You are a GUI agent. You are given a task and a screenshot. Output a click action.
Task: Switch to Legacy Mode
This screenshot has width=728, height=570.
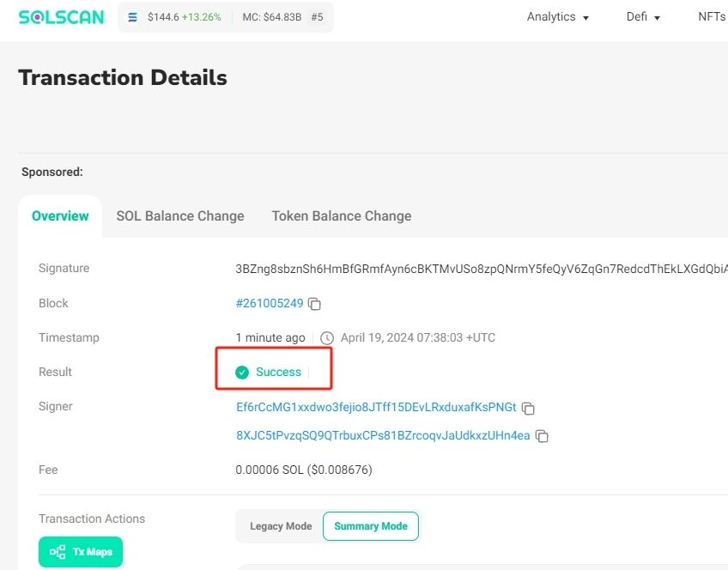click(281, 526)
